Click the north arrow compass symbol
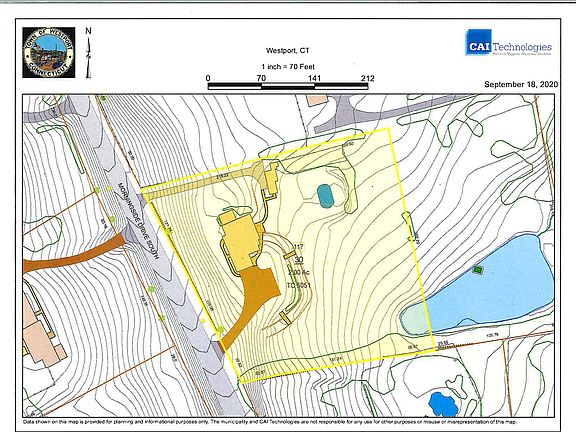 pos(88,53)
